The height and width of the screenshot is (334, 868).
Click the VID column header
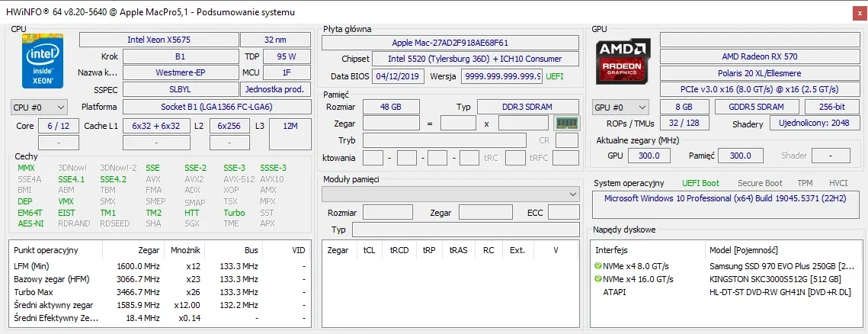point(299,250)
